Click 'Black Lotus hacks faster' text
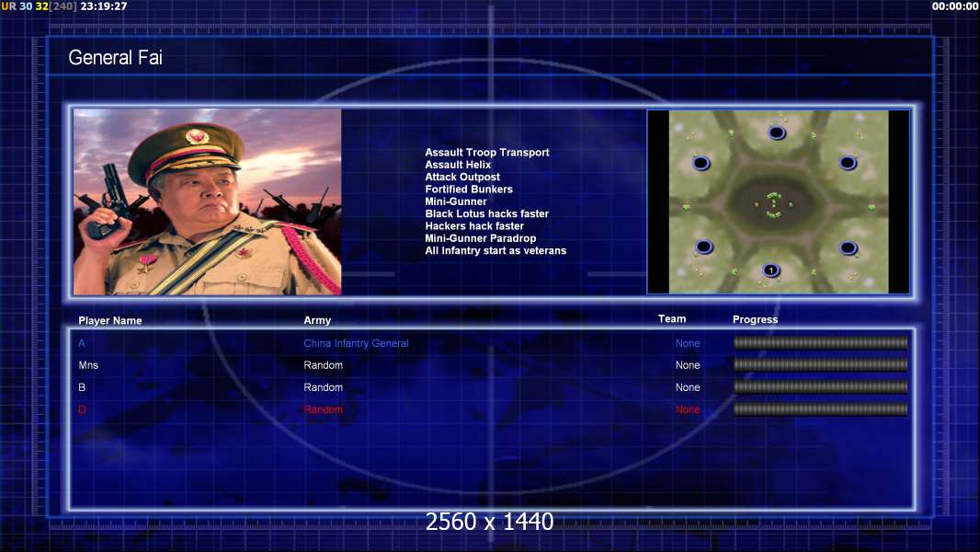The image size is (980, 552). coord(487,213)
